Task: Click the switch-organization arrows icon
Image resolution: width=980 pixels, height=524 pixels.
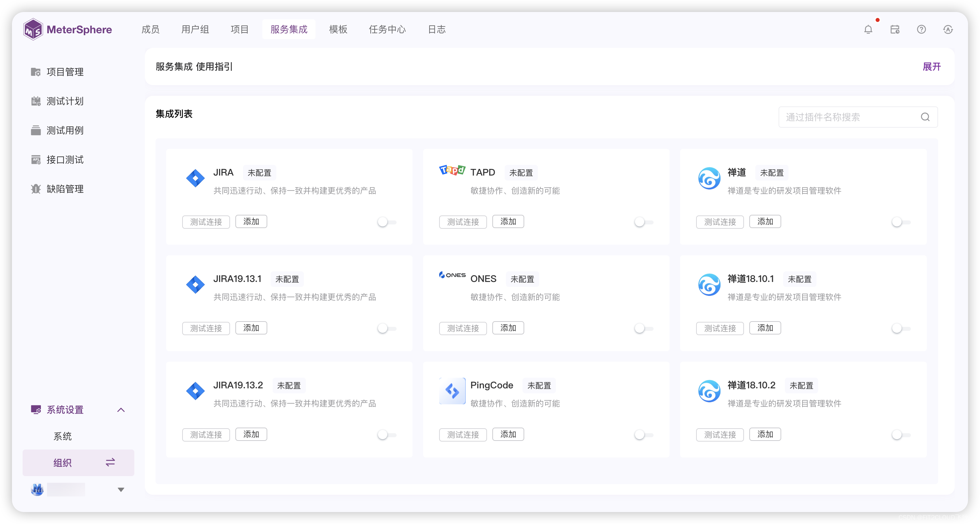Action: point(110,462)
